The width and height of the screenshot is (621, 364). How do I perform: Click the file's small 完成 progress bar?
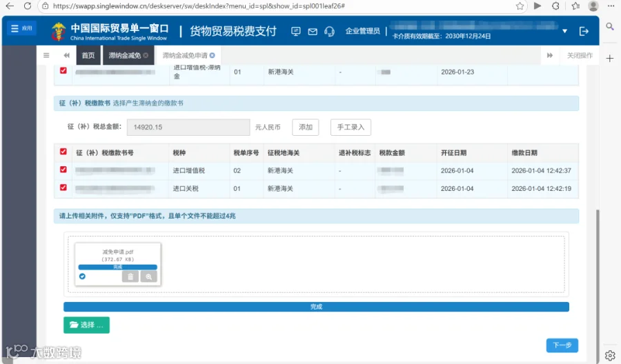point(117,267)
